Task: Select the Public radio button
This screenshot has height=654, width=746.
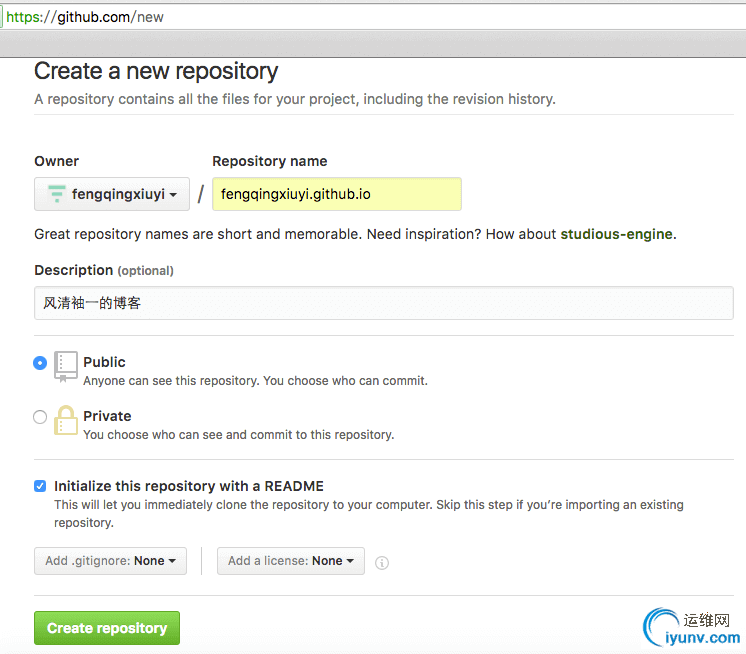Action: (40, 363)
